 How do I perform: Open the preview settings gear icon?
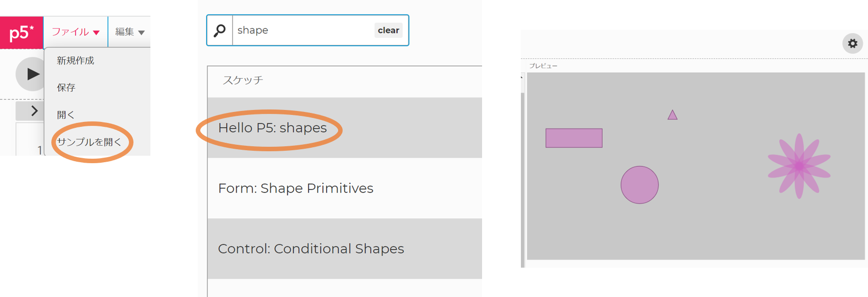tap(853, 44)
